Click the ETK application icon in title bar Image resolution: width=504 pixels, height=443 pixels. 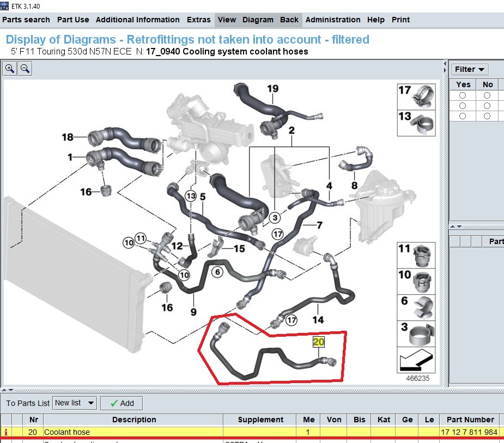tap(4, 6)
